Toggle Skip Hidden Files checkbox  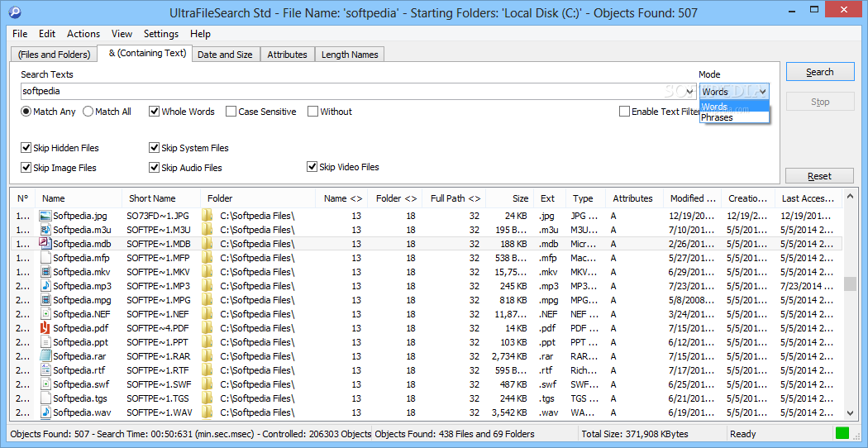[x=26, y=148]
